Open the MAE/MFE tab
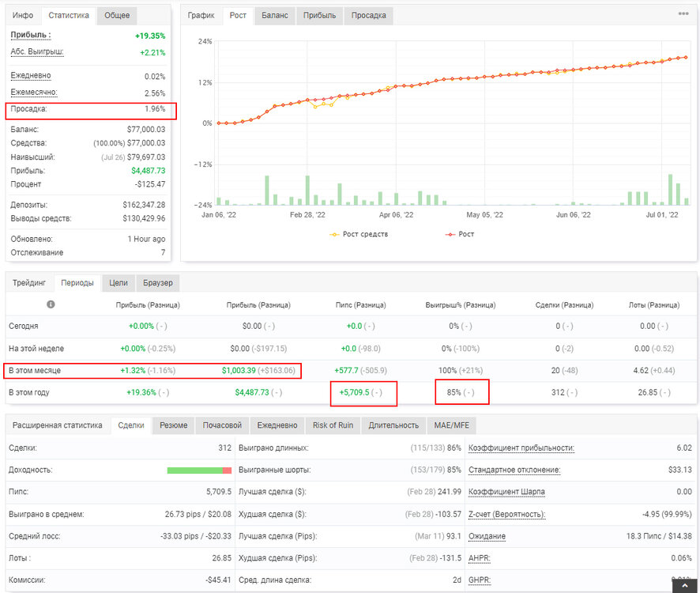The height and width of the screenshot is (593, 700). point(451,425)
